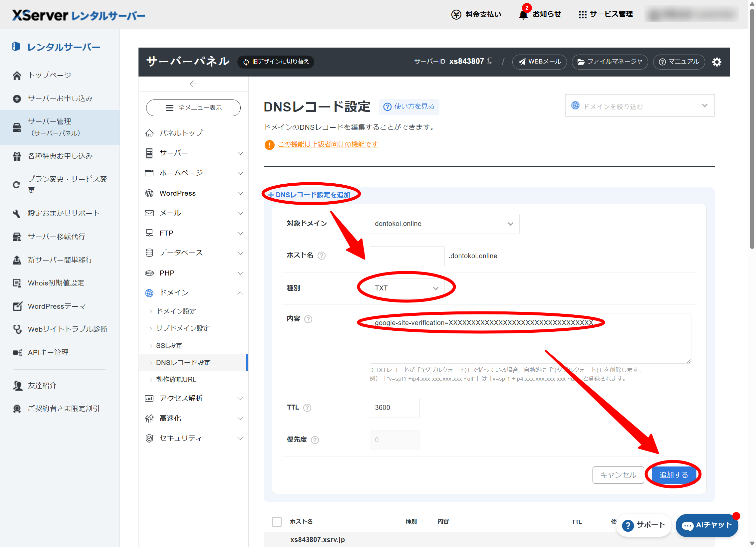Copy the server ID with the copy icon

[x=489, y=61]
